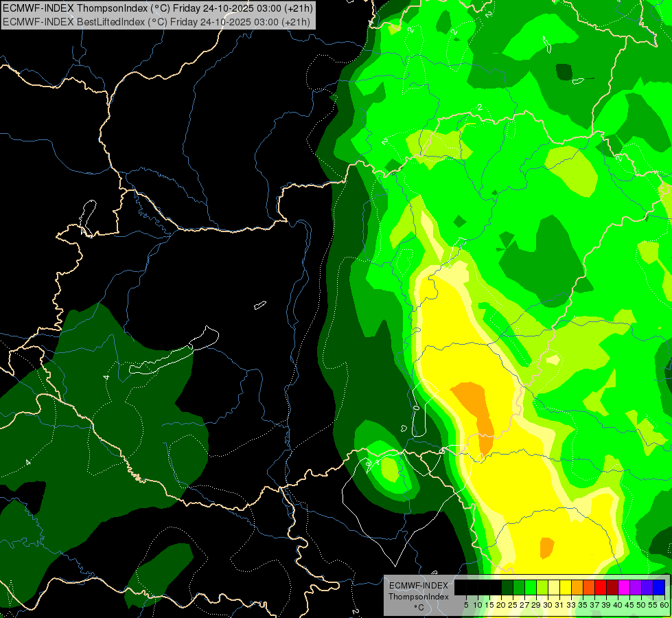This screenshot has width=672, height=618.
Task: Select the violet 50-55 legend swatch
Action: pyautogui.click(x=647, y=587)
